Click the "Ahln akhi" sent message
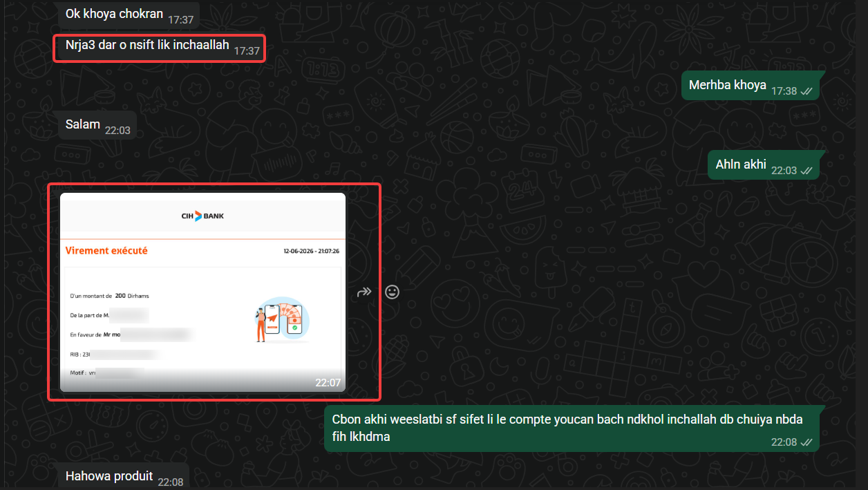Screen dimensions: 868x490 coord(764,164)
